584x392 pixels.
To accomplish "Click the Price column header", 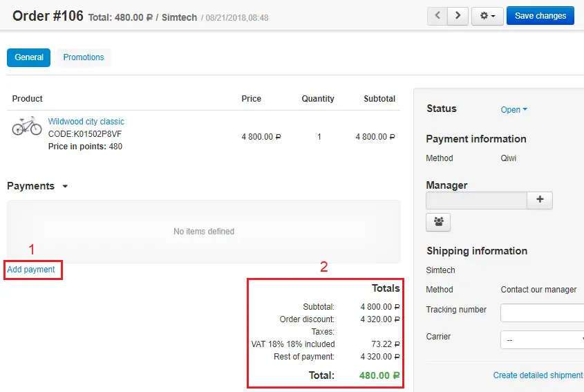I will [252, 99].
